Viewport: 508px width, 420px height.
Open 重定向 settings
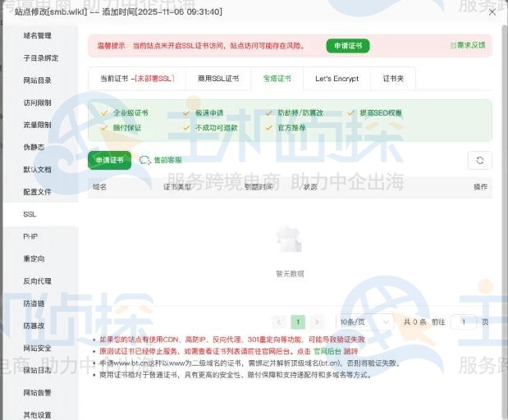click(34, 258)
